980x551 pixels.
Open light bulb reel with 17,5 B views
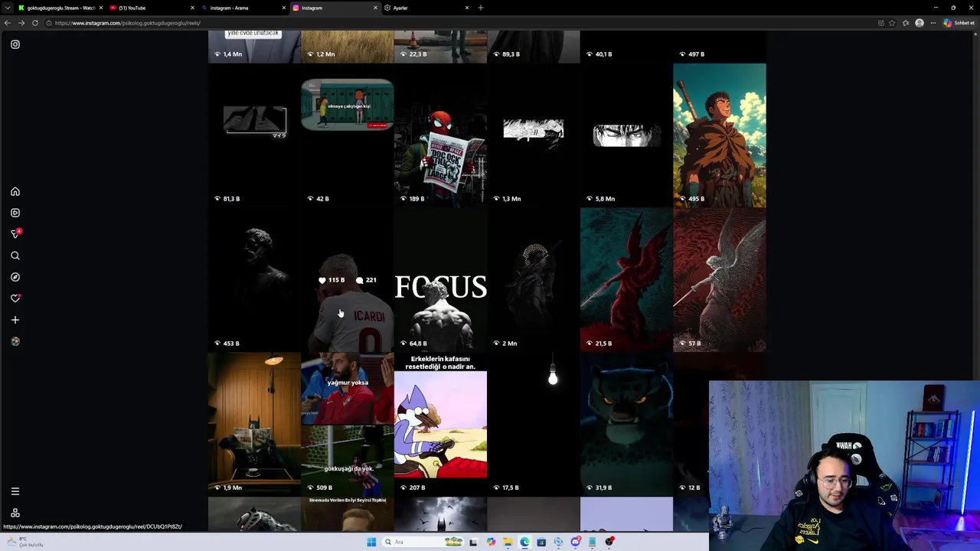[x=533, y=424]
